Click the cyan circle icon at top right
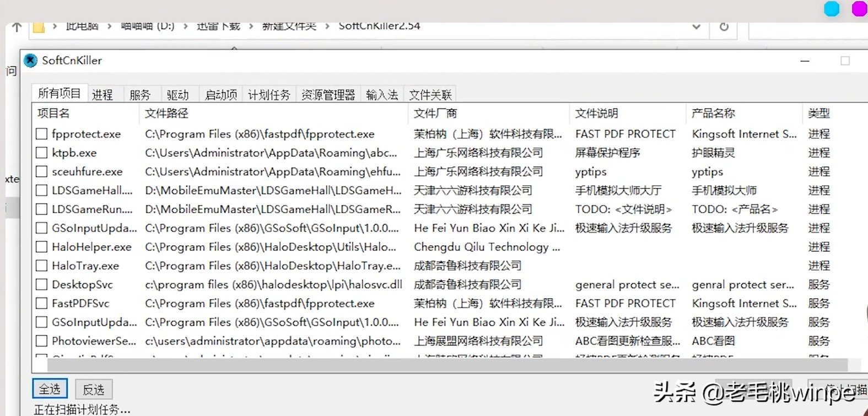868x416 pixels. (831, 9)
